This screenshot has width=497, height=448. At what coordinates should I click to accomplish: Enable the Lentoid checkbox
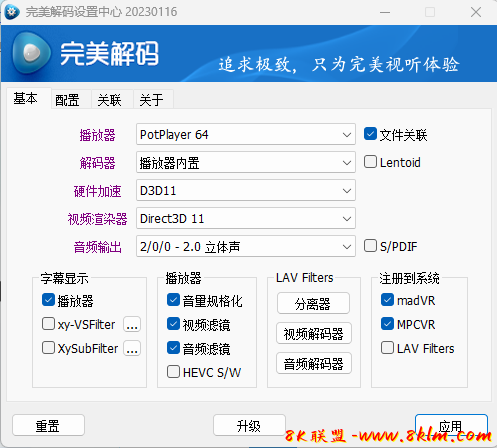coord(370,162)
